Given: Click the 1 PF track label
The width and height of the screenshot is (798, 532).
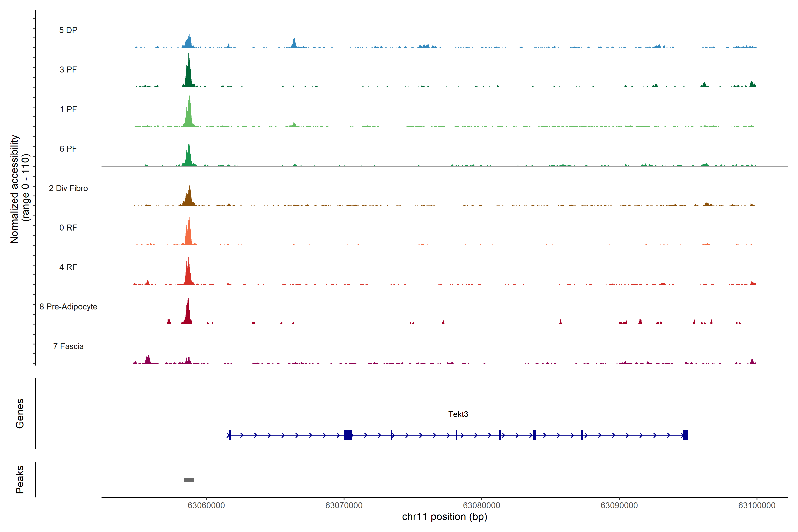Looking at the screenshot, I should coord(68,109).
